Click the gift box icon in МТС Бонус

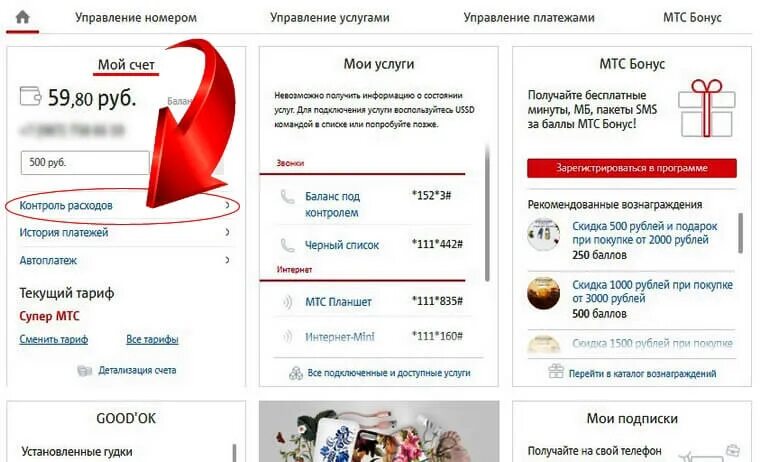point(707,109)
